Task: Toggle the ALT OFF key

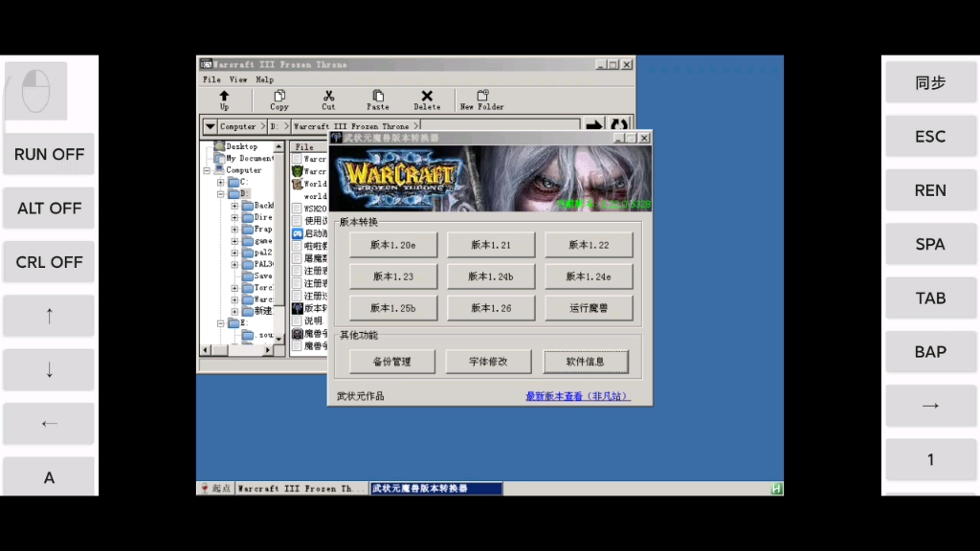Action: pos(49,208)
